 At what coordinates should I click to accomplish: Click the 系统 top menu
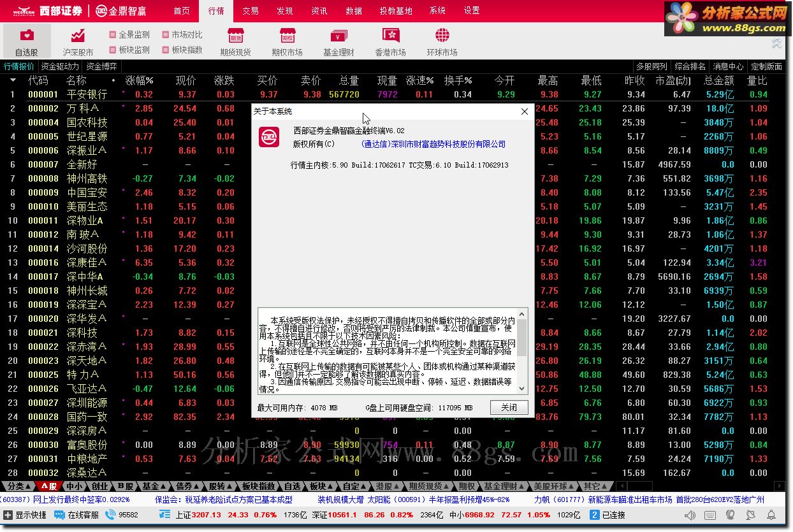click(437, 11)
